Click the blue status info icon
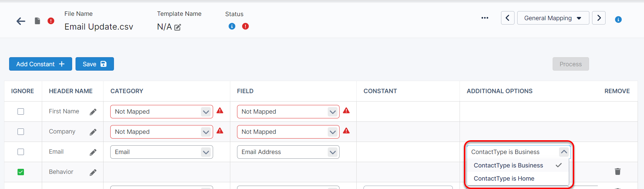Image resolution: width=644 pixels, height=189 pixels. pyautogui.click(x=232, y=26)
